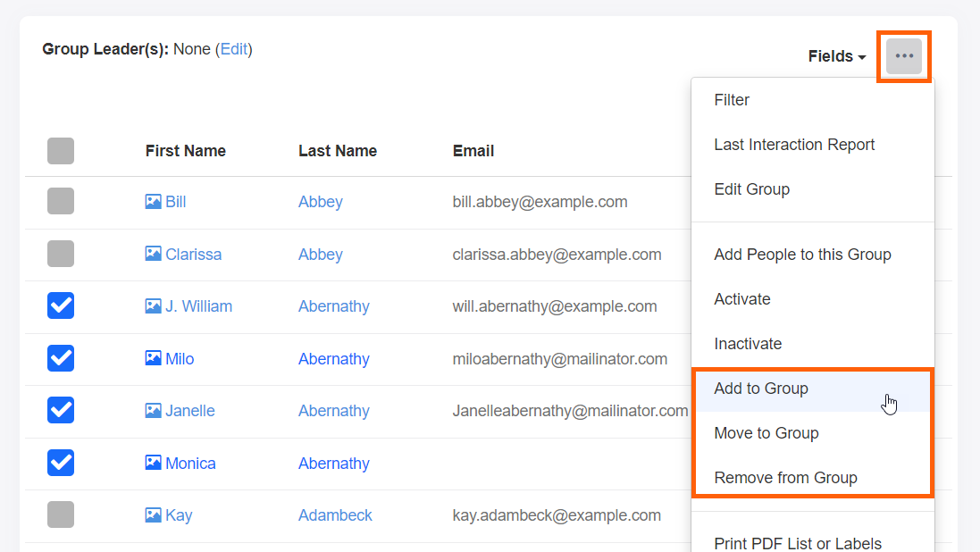The image size is (980, 552).
Task: Choose Last Interaction Report
Action: (794, 144)
